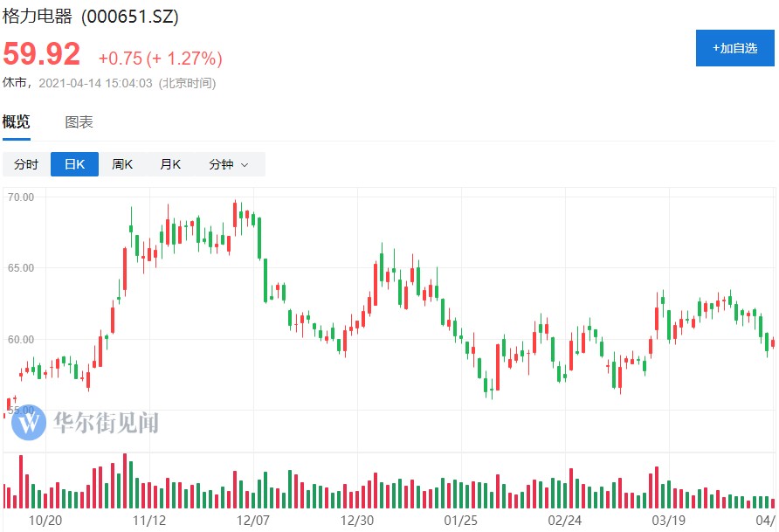
Task: Click the +0.75 (+1.27%) price change text
Action: [x=160, y=59]
